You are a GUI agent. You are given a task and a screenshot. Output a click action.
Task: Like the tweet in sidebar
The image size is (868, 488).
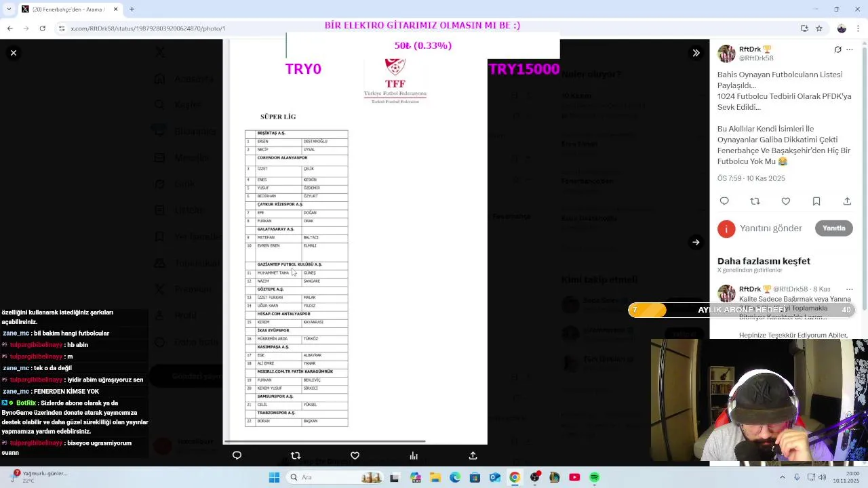(786, 201)
